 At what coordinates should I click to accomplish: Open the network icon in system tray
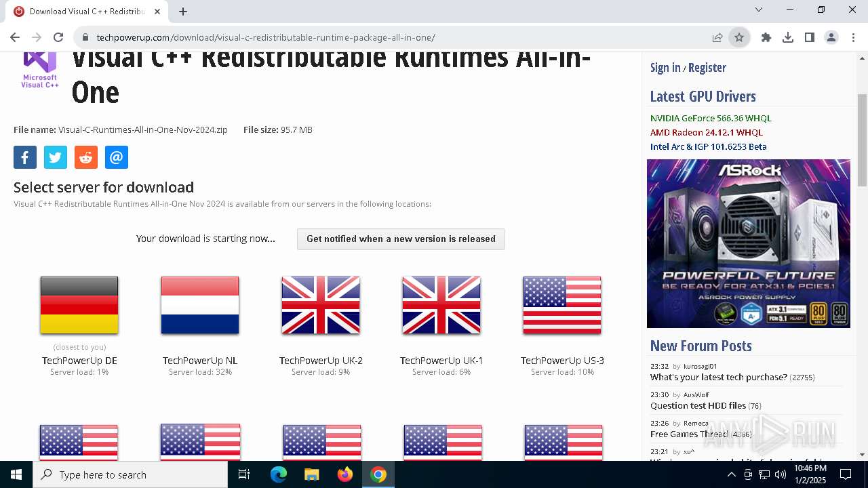point(764,474)
